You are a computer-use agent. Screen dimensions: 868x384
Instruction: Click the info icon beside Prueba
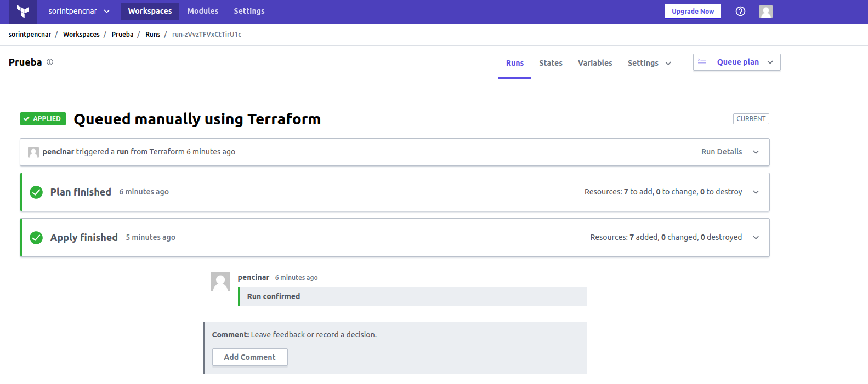(x=50, y=62)
